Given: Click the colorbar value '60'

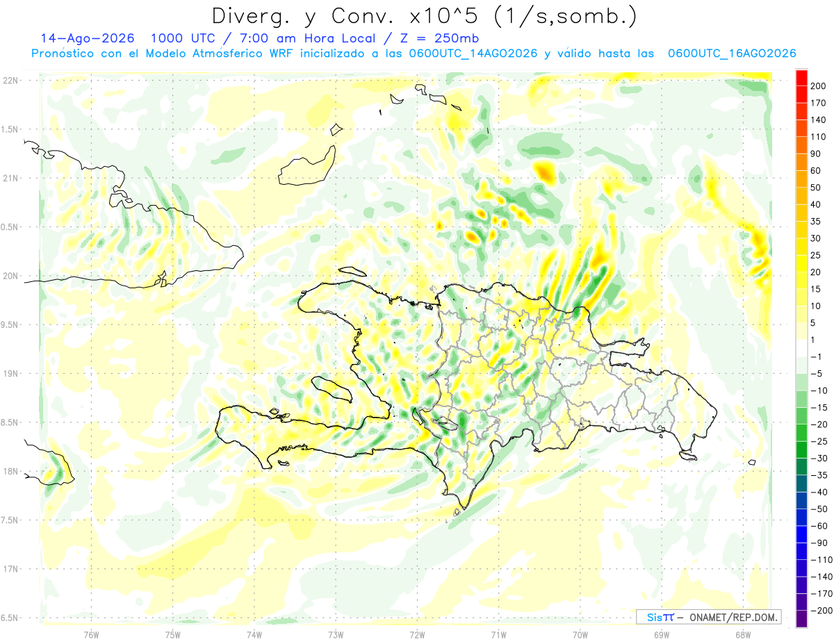Looking at the screenshot, I should 816,171.
